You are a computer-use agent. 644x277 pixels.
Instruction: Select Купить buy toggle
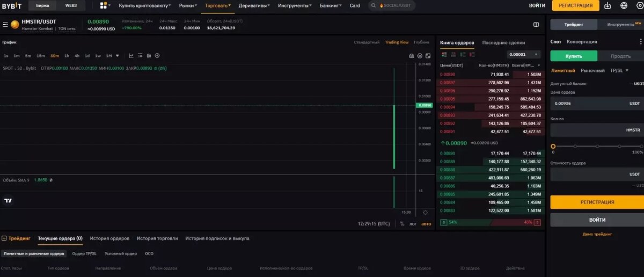[574, 56]
